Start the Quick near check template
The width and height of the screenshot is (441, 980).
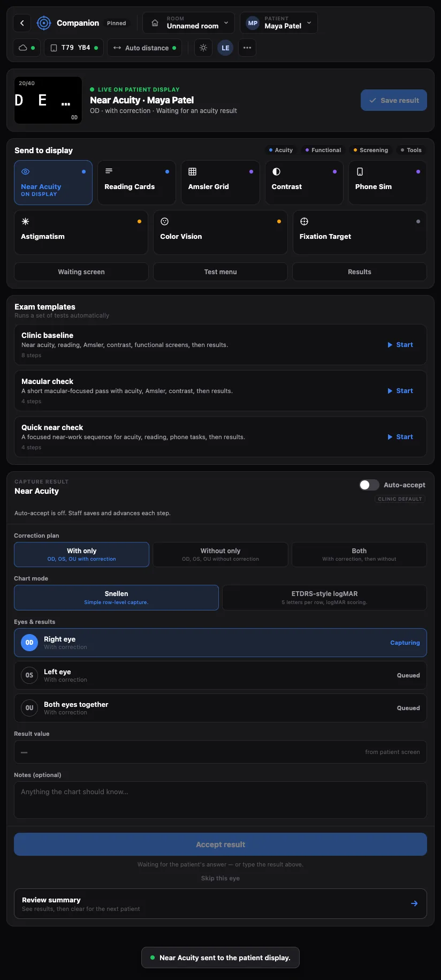(400, 437)
